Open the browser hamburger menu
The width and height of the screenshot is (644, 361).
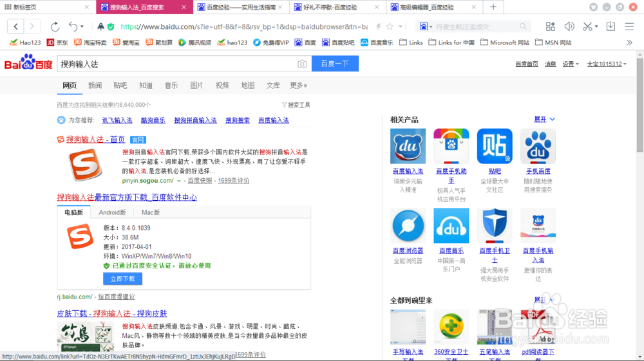629,26
